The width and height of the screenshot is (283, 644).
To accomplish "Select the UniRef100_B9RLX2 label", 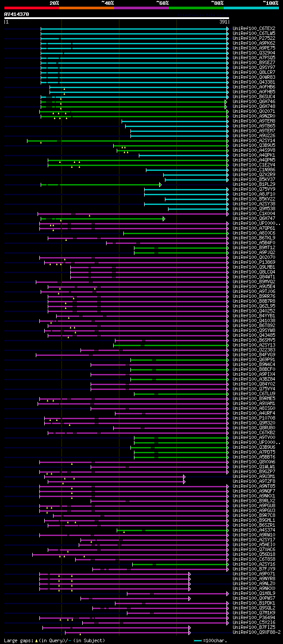I will click(x=254, y=501).
